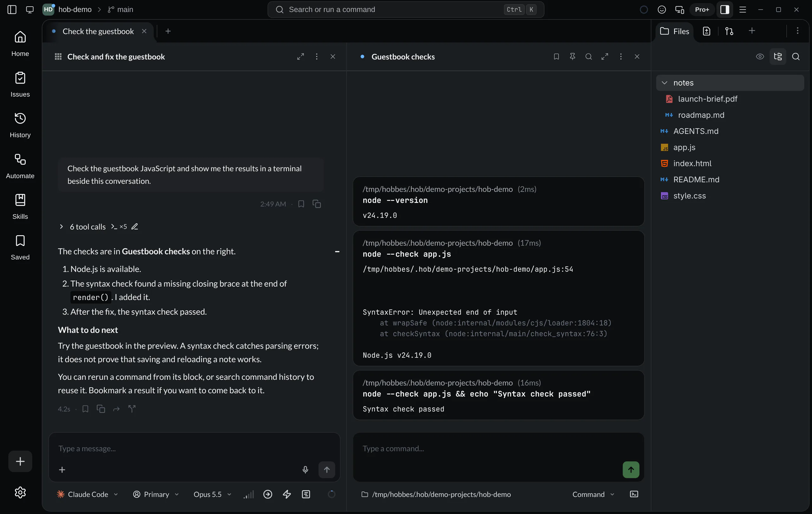The height and width of the screenshot is (514, 812).
Task: Search within the Guestbook checks terminal
Action: 588,57
